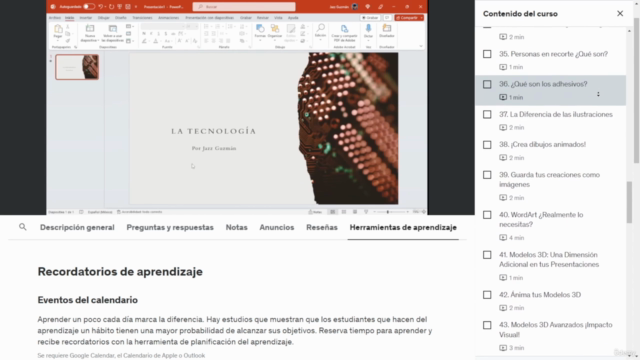
Task: Check lesson 38 ¡Crea dibujos animados!
Action: (x=487, y=144)
